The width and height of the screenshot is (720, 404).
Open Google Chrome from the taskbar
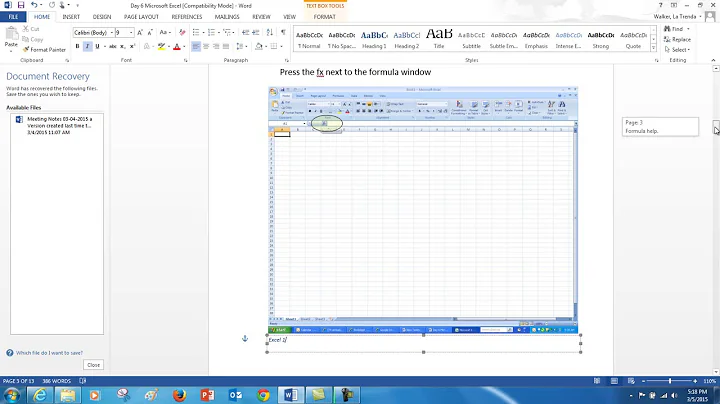pyautogui.click(x=263, y=395)
